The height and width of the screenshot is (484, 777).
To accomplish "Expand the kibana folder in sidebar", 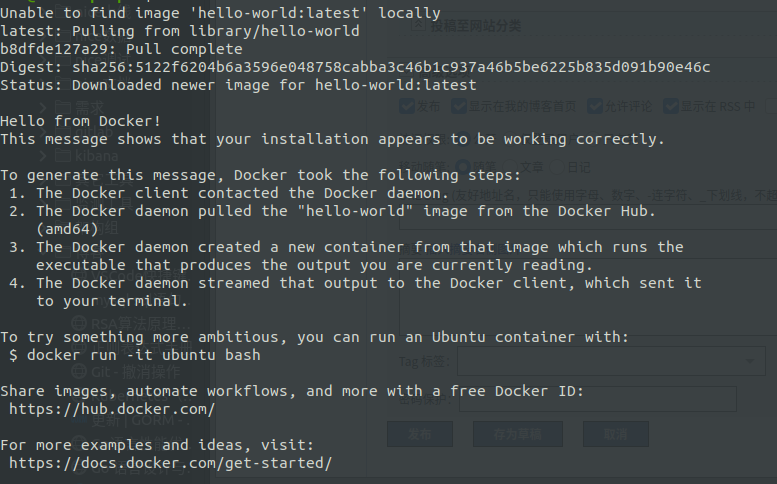I will coord(45,156).
